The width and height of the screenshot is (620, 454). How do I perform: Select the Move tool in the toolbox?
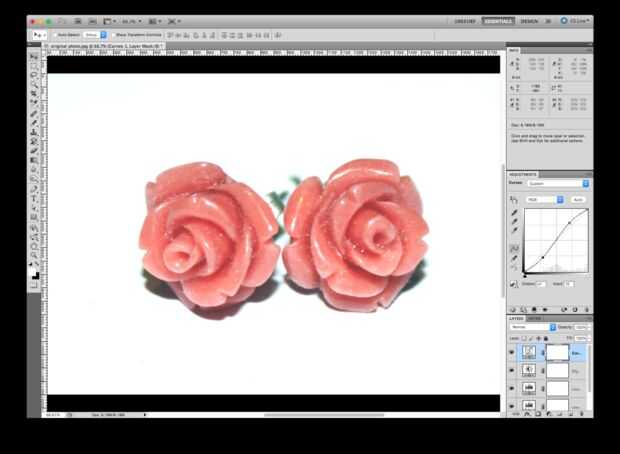tap(34, 57)
